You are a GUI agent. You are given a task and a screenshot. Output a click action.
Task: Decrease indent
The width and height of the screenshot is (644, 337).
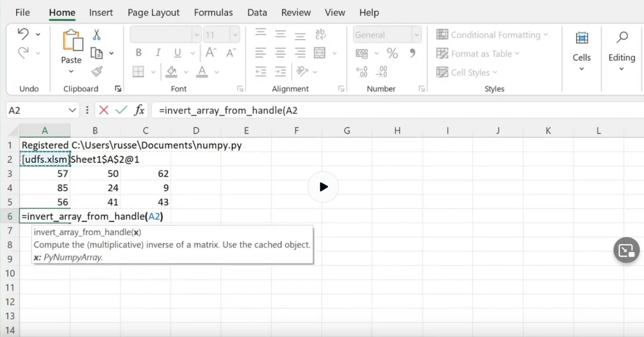(261, 71)
